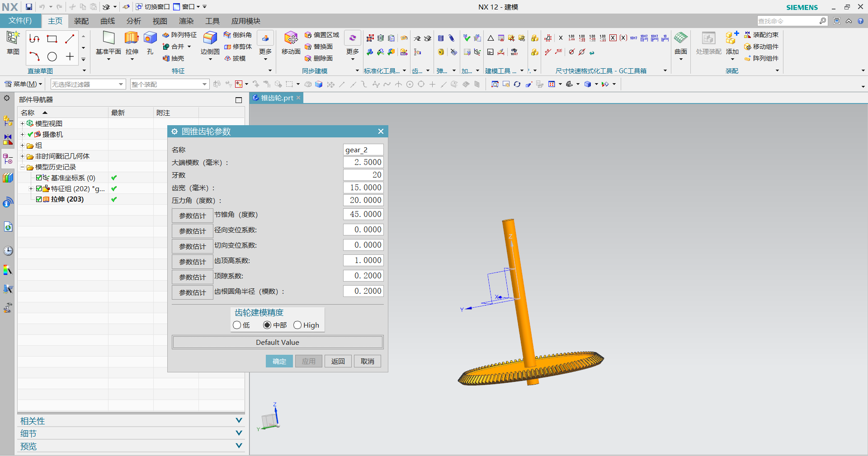Toggle the 基准坐标系 (0) checkbox
This screenshot has width=868, height=456.
[39, 178]
